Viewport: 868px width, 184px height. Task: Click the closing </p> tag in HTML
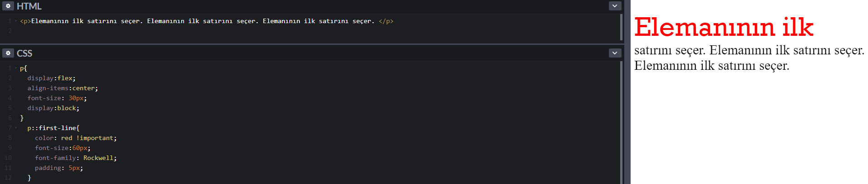tap(386, 21)
